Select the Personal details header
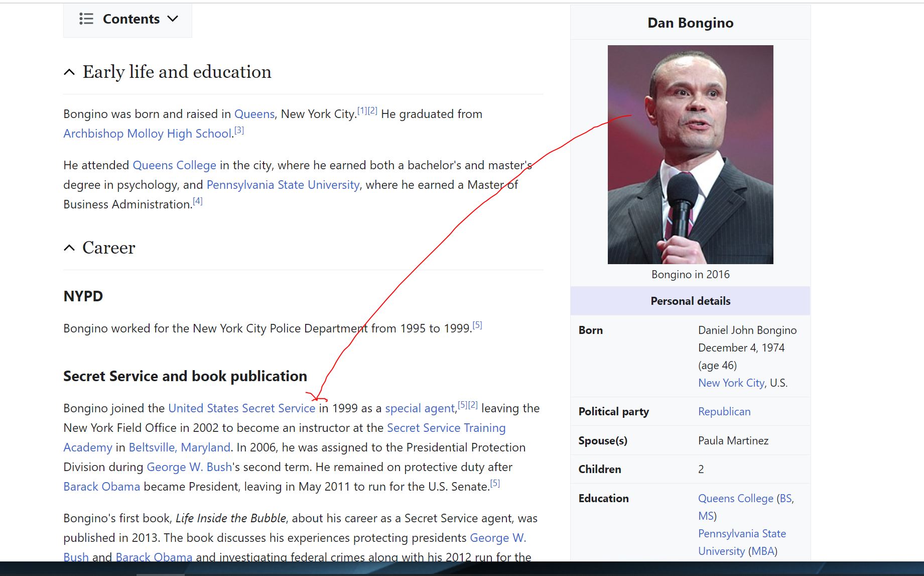 690,301
